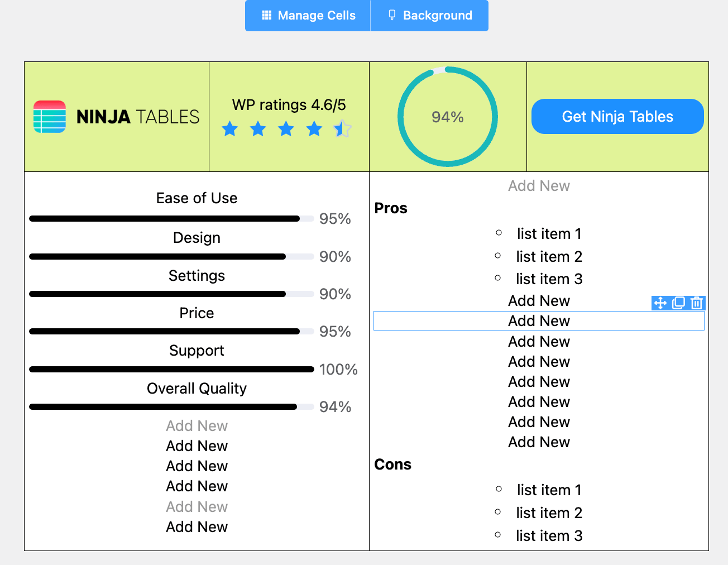Click the move handle icon above the selected cell

coord(660,303)
